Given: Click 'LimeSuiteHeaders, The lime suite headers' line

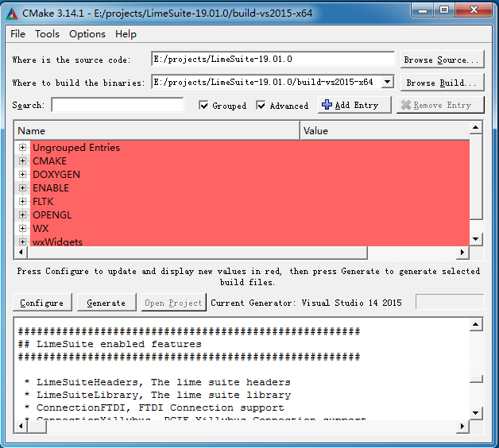Looking at the screenshot, I should (x=163, y=382).
